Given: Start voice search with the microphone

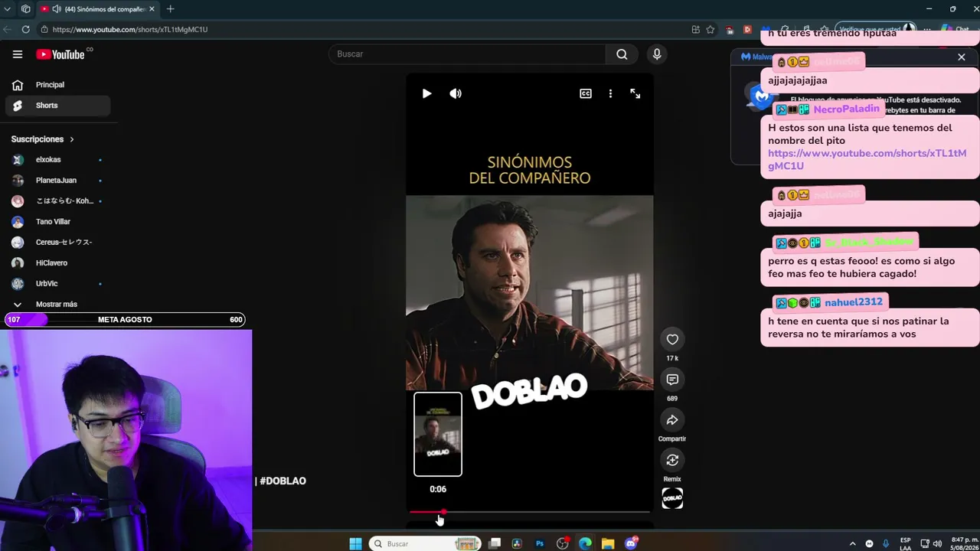Looking at the screenshot, I should coord(656,54).
